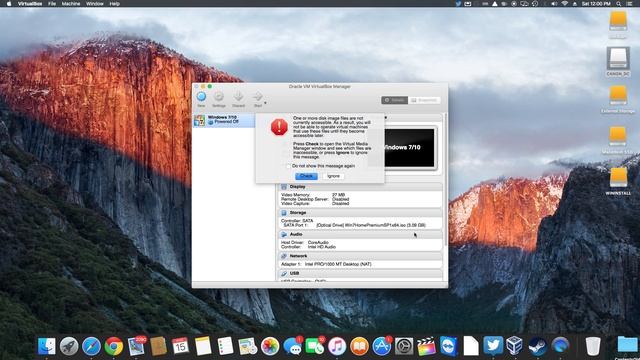Screen dimensions: 640x360
Task: Open FaceTime from the dock
Action: pos(315,346)
